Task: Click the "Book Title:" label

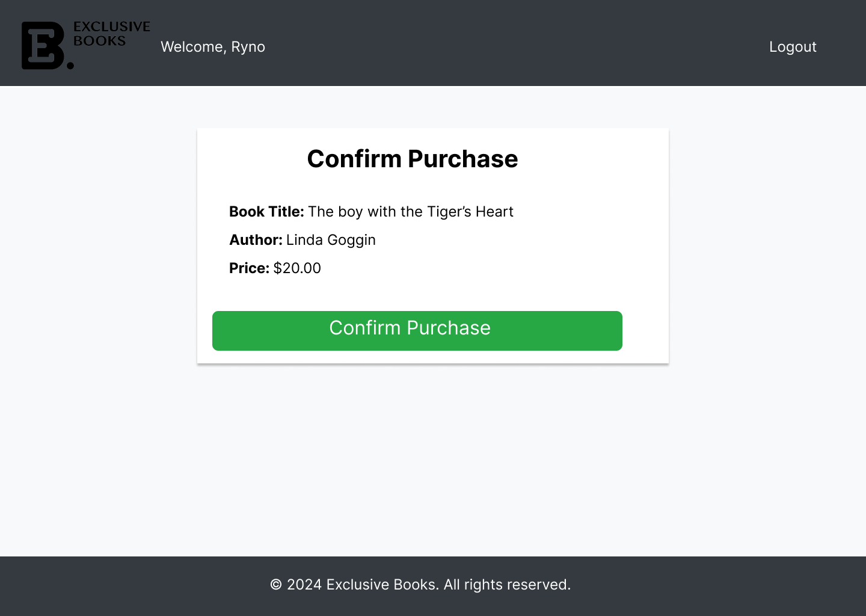Action: pyautogui.click(x=266, y=212)
